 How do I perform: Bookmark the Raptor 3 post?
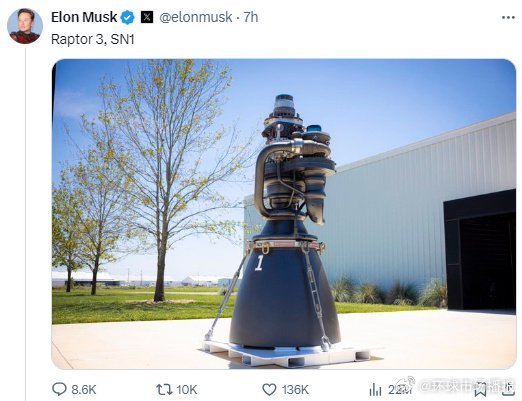coord(480,389)
